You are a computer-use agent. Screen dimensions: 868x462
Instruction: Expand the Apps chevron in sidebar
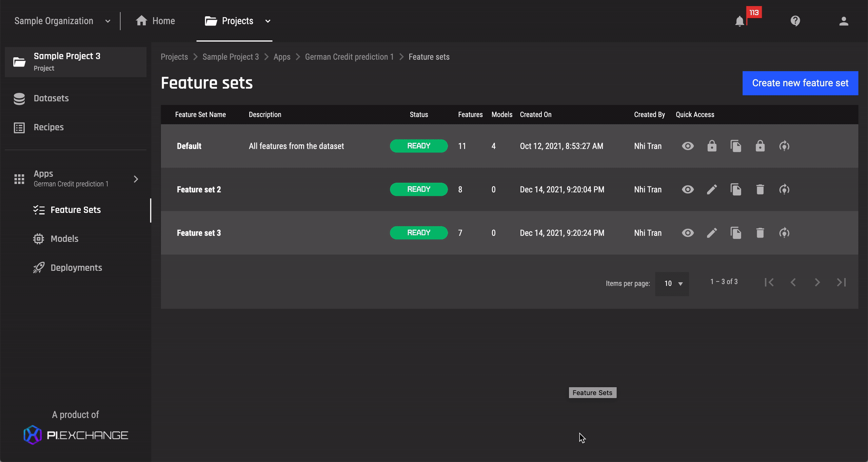136,179
